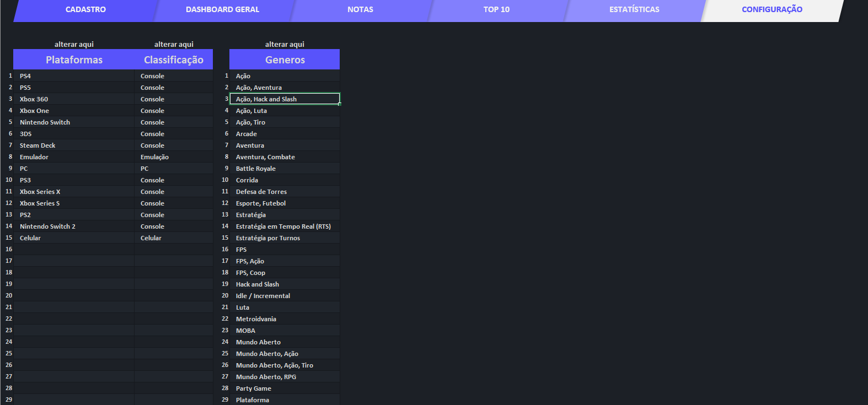Select the Arcade genre cell
Image resolution: width=868 pixels, height=405 pixels.
(285, 134)
